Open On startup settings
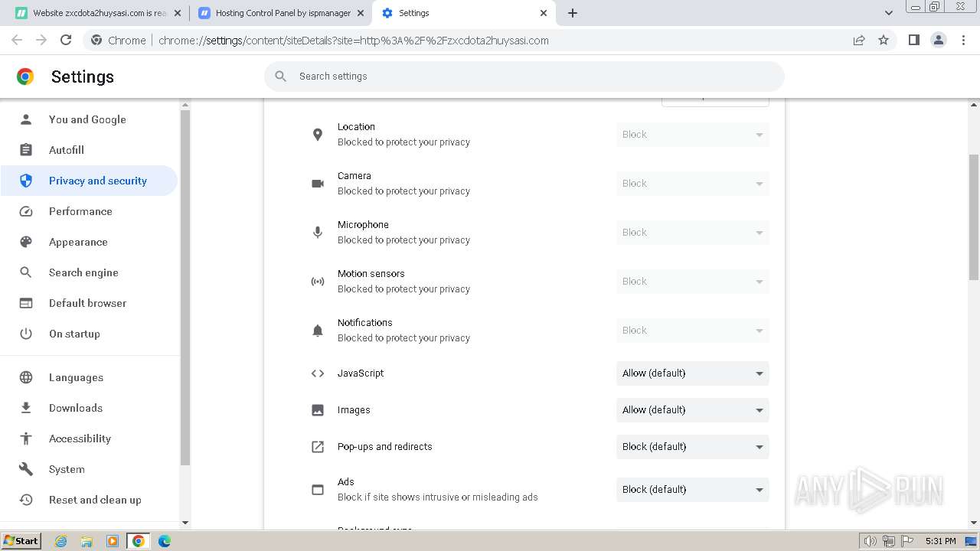 click(89, 334)
